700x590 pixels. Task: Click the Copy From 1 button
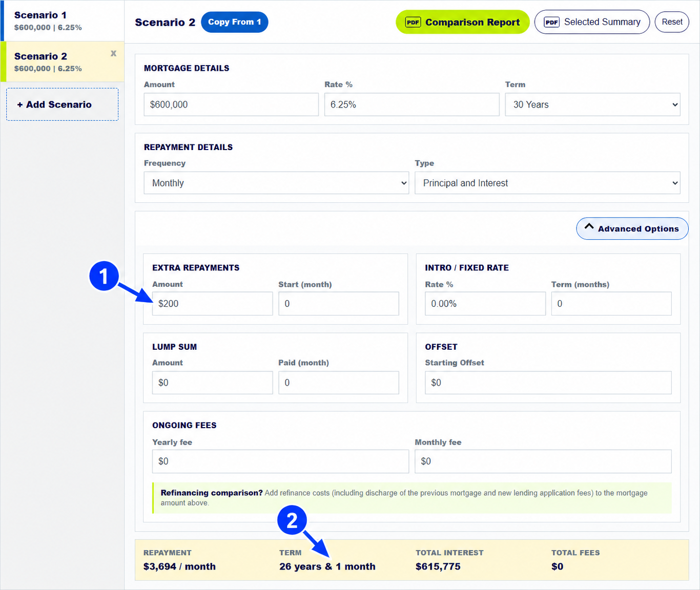pos(235,22)
